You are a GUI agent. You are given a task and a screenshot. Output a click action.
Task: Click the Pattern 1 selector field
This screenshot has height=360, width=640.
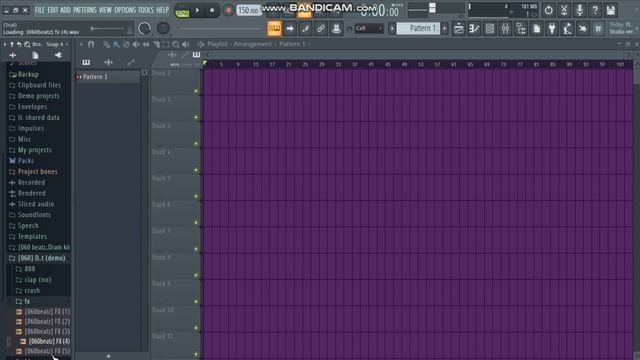(419, 28)
